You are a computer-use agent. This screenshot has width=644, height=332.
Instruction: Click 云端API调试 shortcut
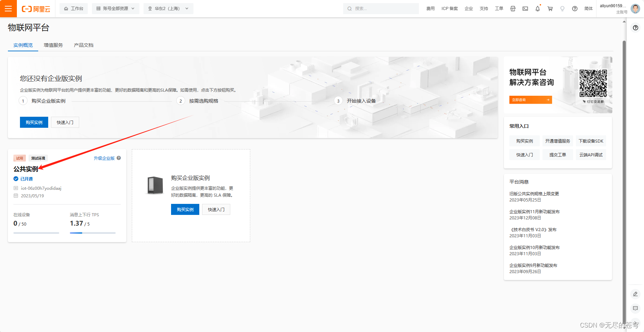(x=591, y=155)
